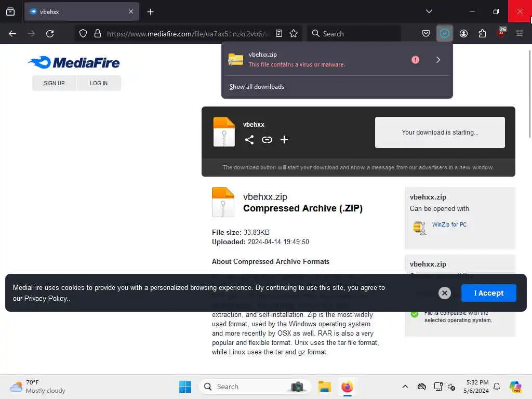Share the vbehxx file
Image resolution: width=532 pixels, height=399 pixels.
pos(249,139)
